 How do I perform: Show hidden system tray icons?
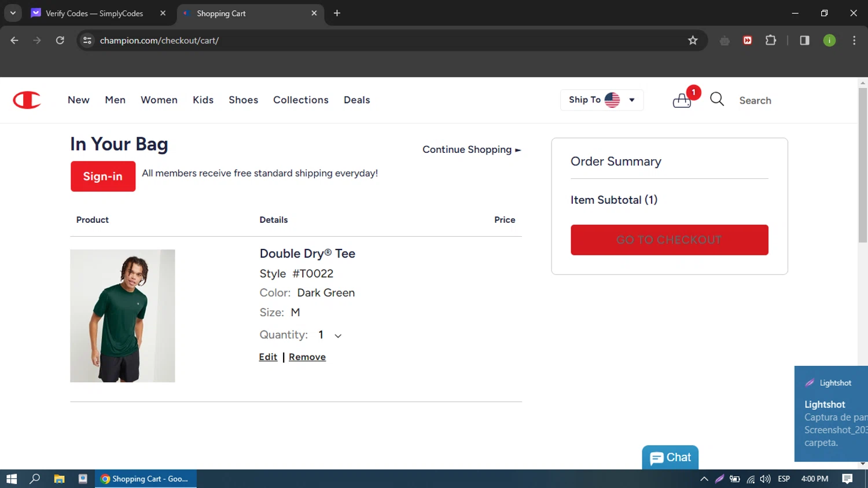click(704, 479)
